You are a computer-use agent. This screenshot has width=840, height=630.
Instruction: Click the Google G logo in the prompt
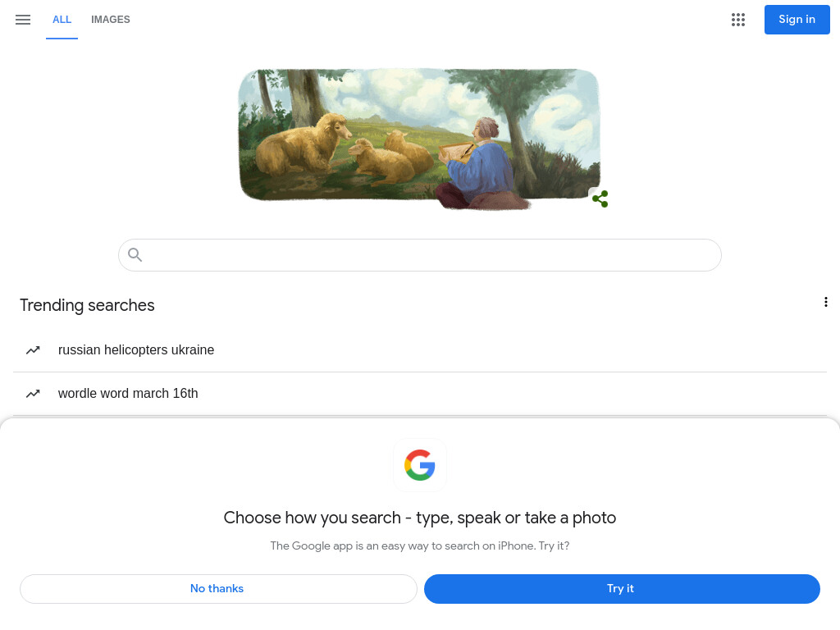click(x=420, y=465)
